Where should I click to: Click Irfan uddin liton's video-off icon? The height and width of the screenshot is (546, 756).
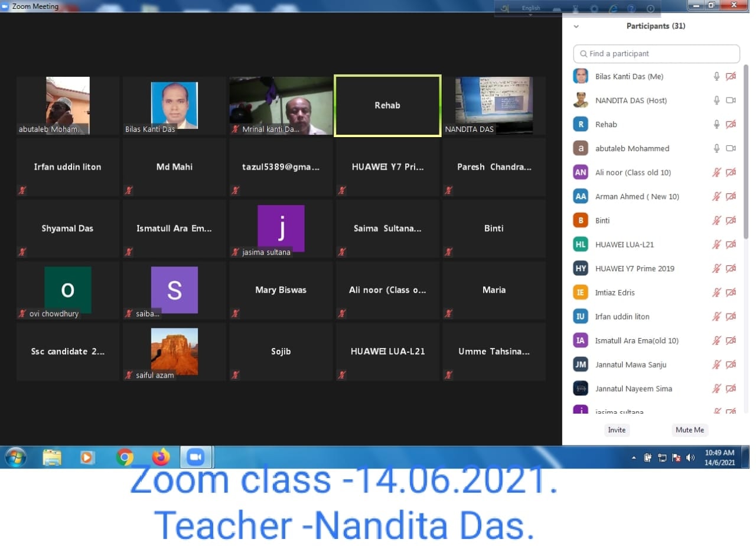(x=731, y=317)
